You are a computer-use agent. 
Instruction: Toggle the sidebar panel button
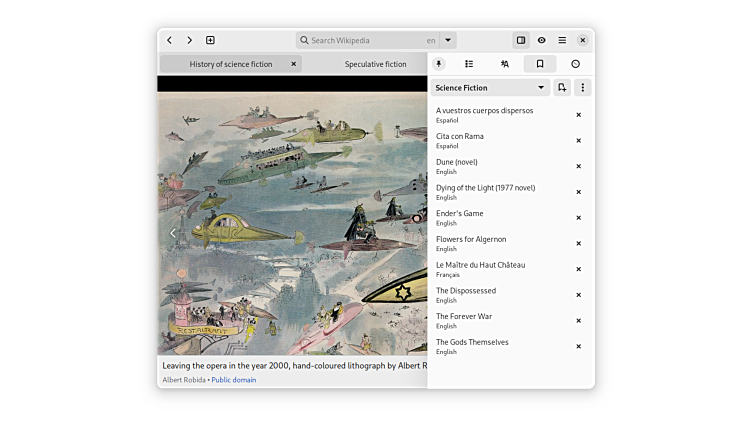coord(521,40)
